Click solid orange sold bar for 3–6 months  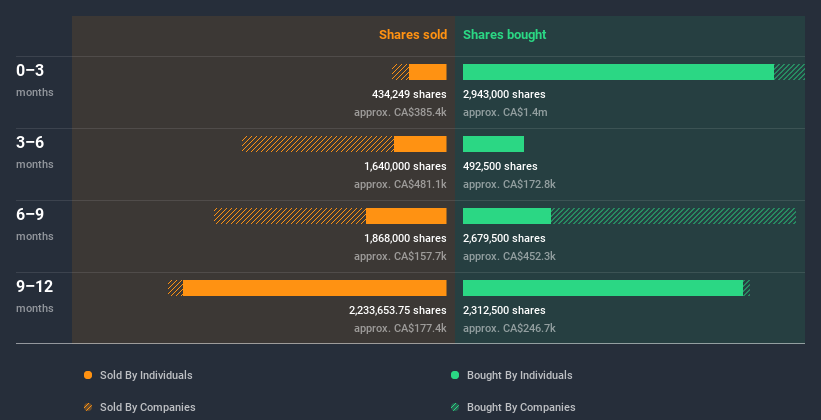(x=420, y=144)
